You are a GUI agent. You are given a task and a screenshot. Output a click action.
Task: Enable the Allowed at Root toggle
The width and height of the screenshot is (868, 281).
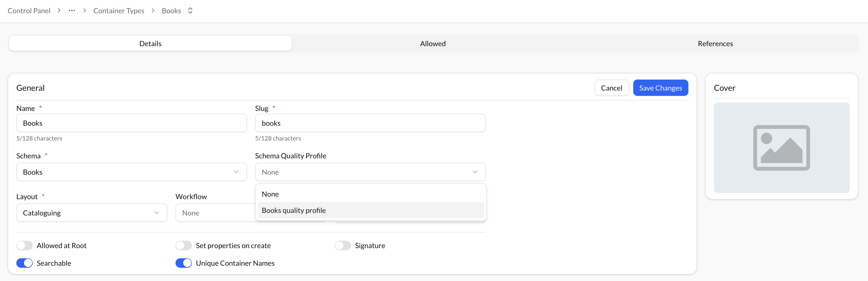24,245
